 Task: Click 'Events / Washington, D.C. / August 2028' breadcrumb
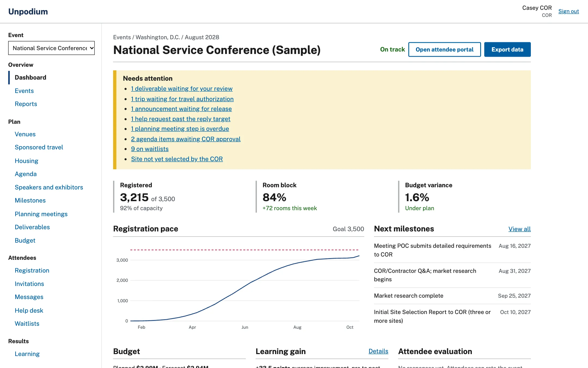(166, 37)
